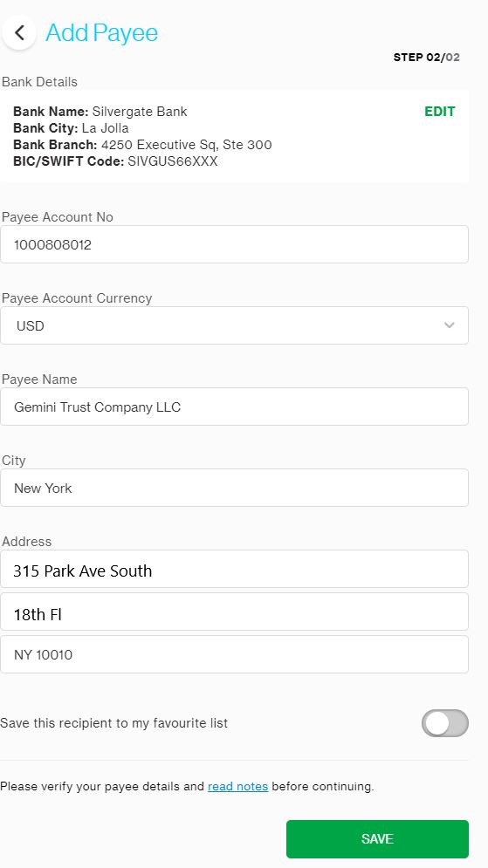This screenshot has width=488, height=868.
Task: Click the Save this recipient label text
Action: (114, 723)
